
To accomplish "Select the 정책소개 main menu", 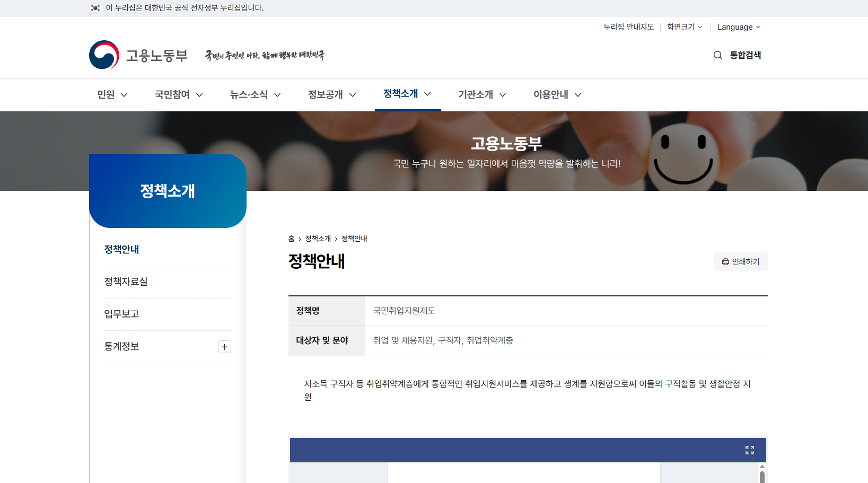I will tap(407, 94).
